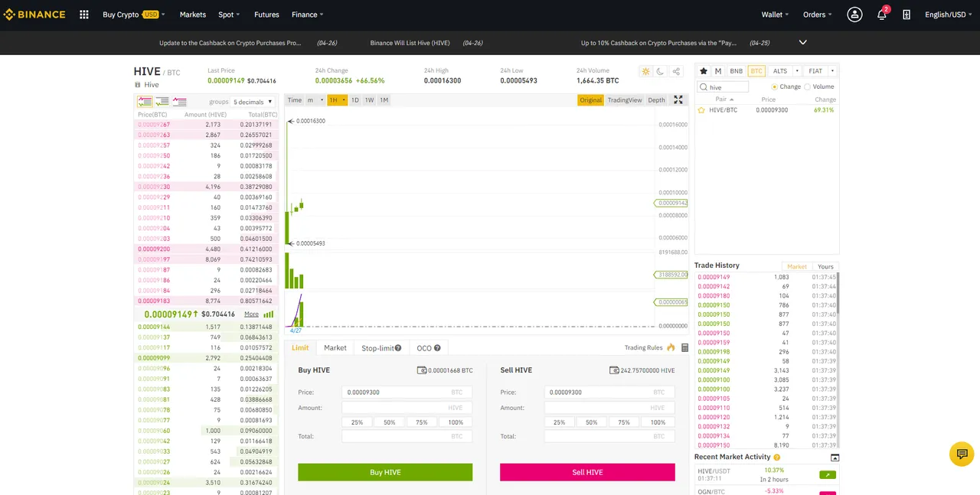Screen dimensions: 980x495
Task: Click the flame icon next to Trading Rules
Action: (671, 347)
